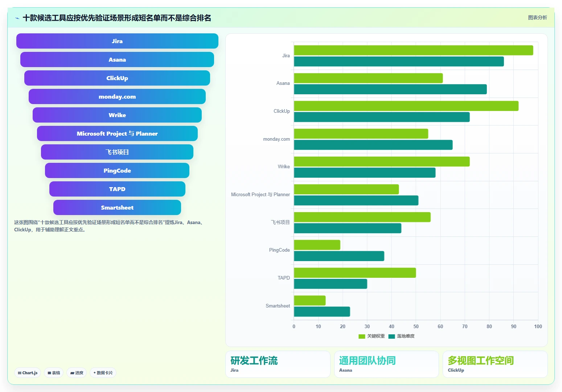Click the chart description paragraph

(x=110, y=226)
